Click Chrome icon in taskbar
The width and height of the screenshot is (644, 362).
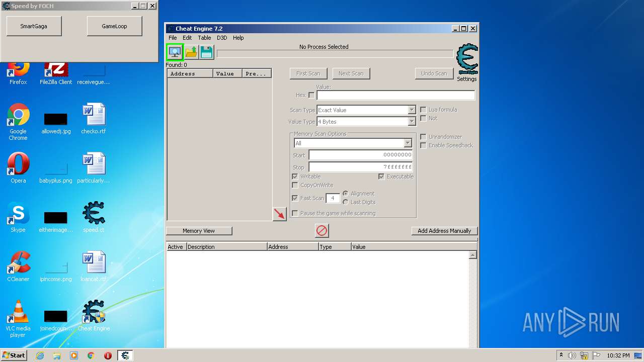pos(91,355)
